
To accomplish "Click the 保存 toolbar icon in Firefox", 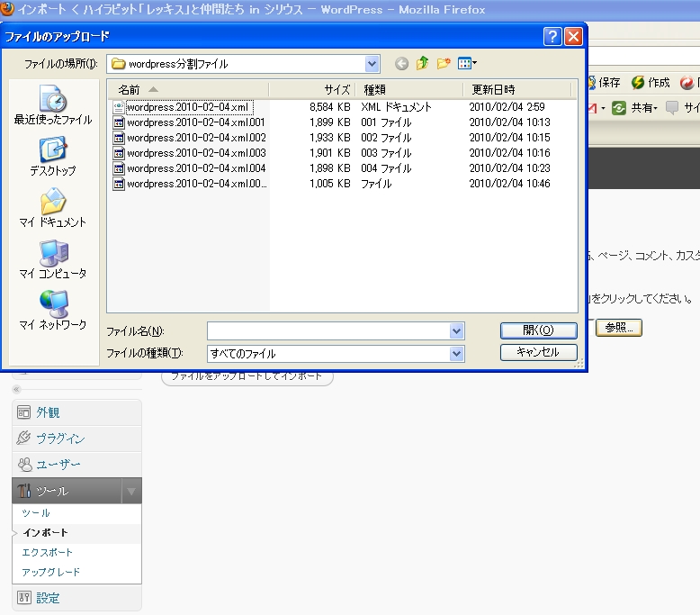I will coord(592,83).
